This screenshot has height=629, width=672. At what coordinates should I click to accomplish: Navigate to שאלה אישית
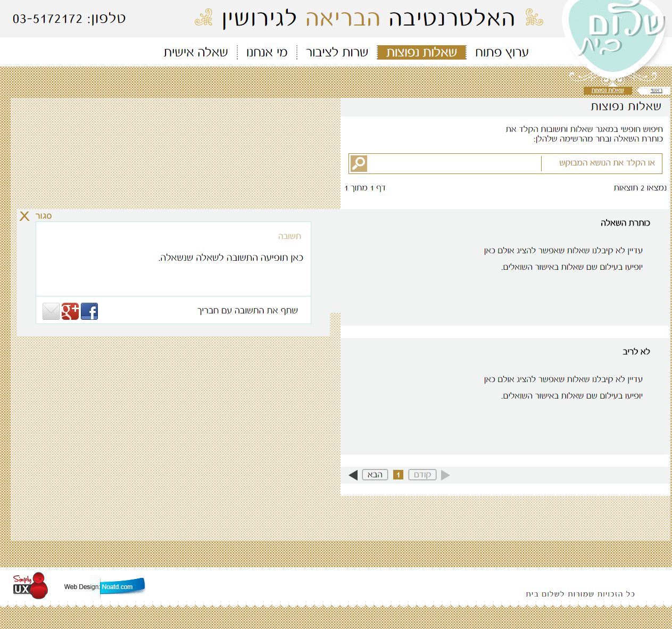click(x=196, y=52)
